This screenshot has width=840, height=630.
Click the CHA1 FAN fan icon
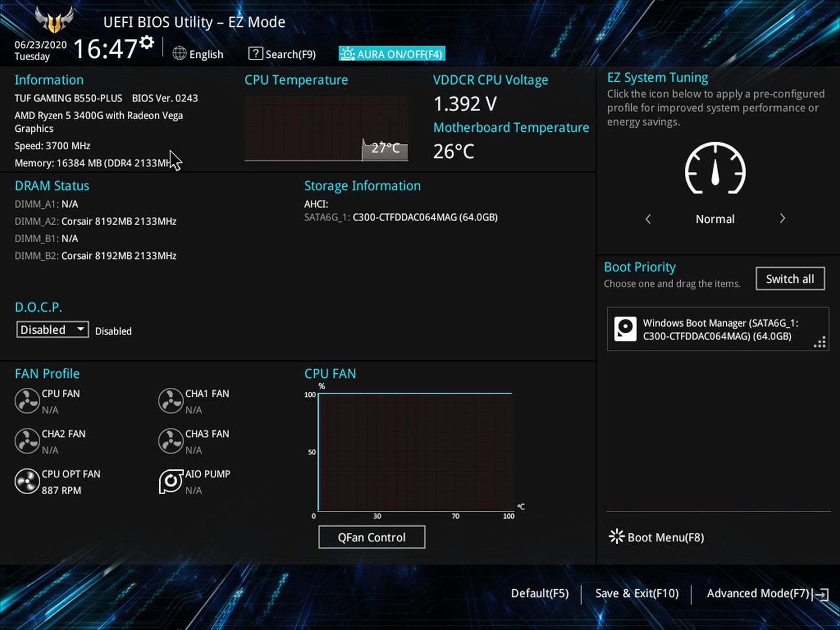pyautogui.click(x=171, y=401)
